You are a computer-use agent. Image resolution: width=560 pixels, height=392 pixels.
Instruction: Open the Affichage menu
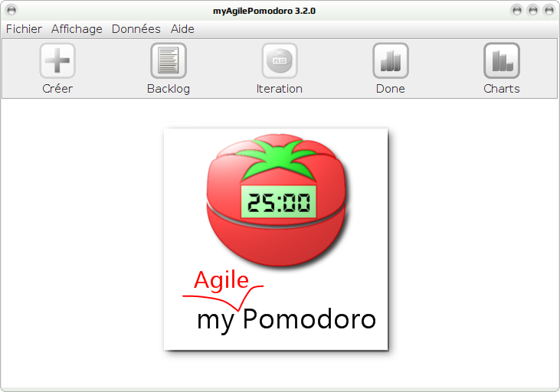click(77, 29)
